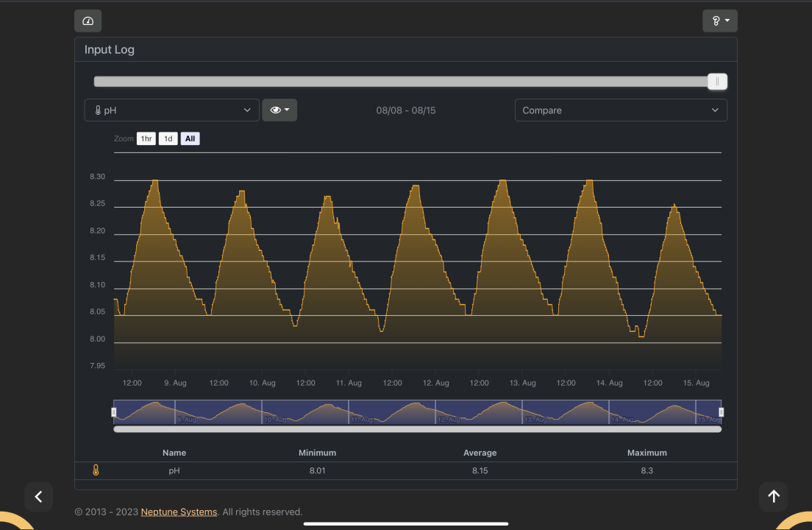Set zoom to 1d

168,138
